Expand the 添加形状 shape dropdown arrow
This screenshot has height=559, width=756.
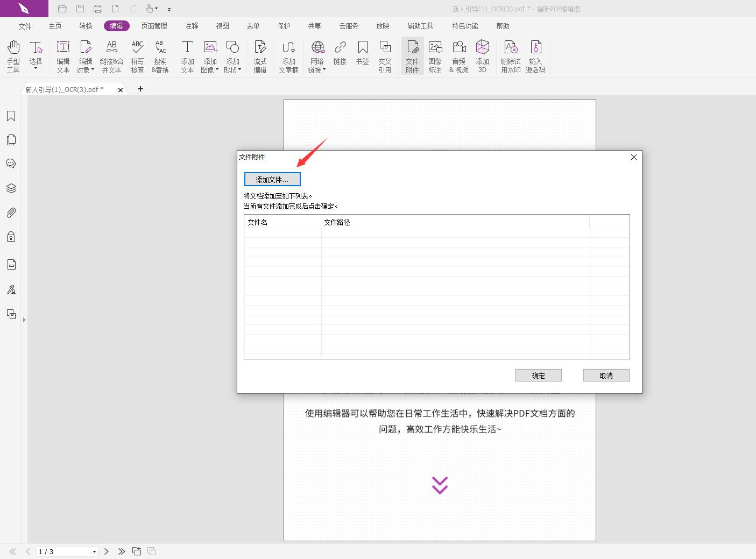tap(239, 69)
